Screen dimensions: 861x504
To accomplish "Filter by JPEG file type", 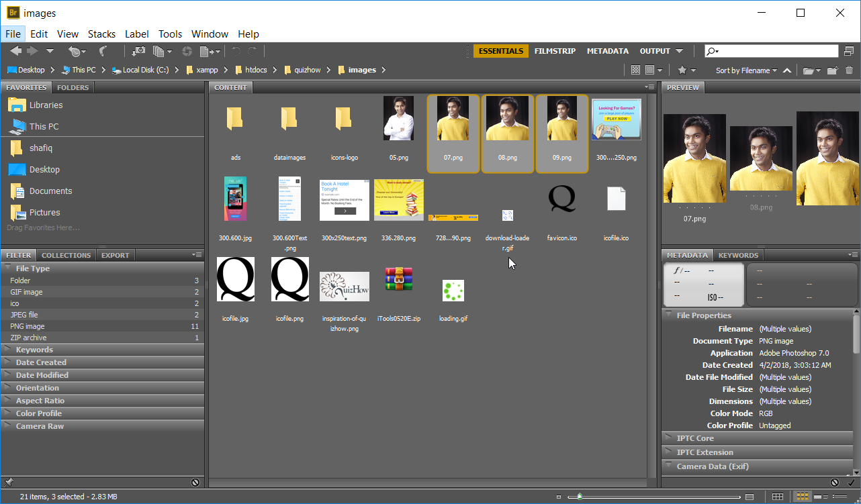I will click(x=103, y=315).
